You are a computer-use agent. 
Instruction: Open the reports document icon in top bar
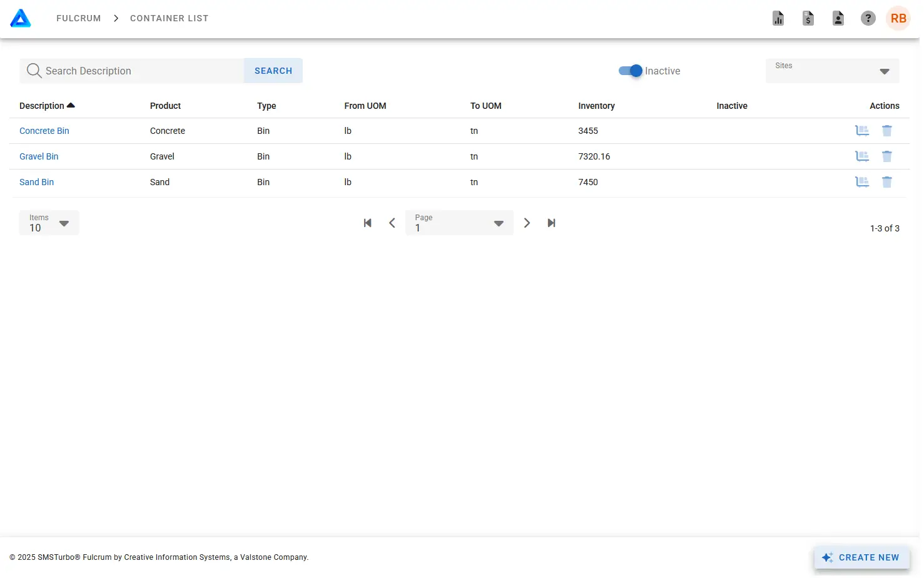[x=778, y=18]
